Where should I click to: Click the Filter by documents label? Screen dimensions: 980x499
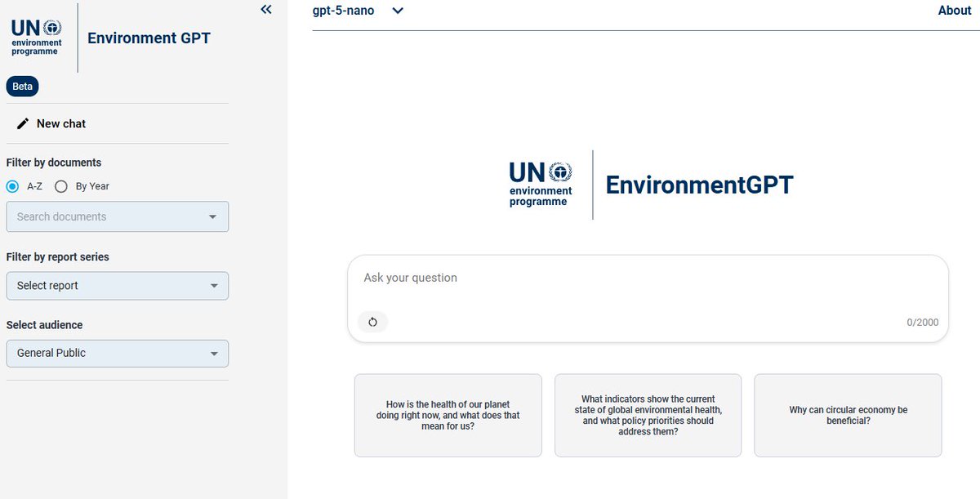click(x=54, y=163)
